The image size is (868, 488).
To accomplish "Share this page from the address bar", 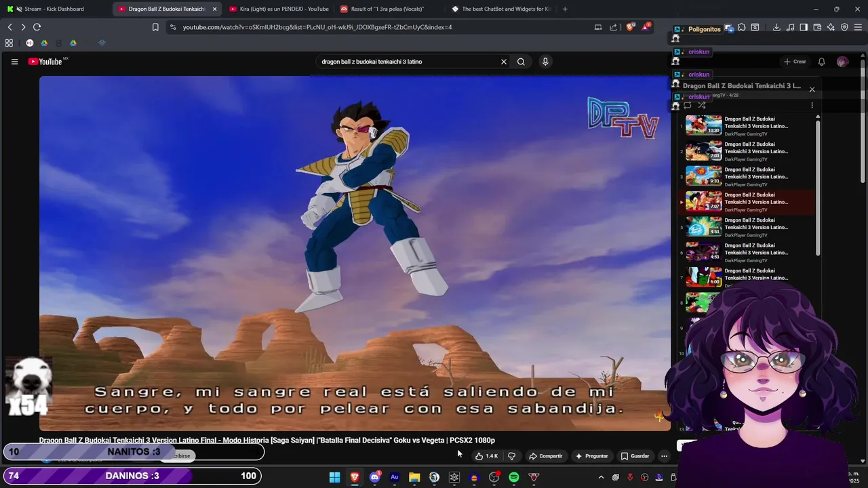I will 614,27.
